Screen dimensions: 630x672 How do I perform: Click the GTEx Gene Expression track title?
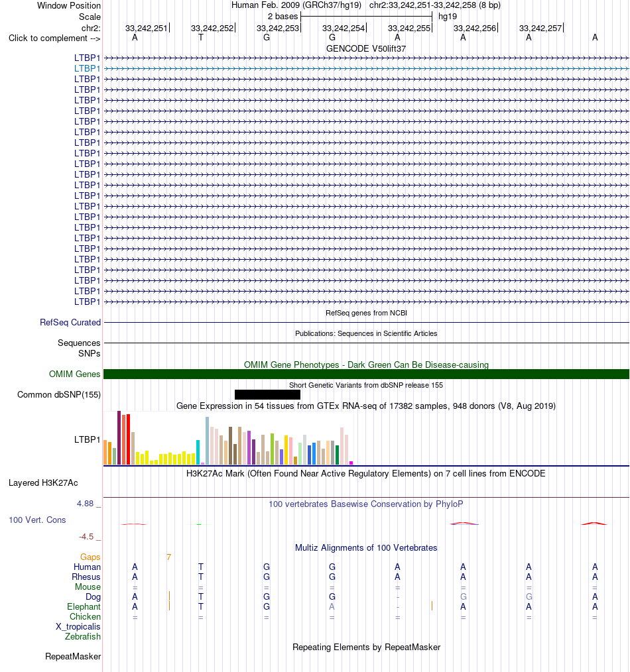[366, 406]
